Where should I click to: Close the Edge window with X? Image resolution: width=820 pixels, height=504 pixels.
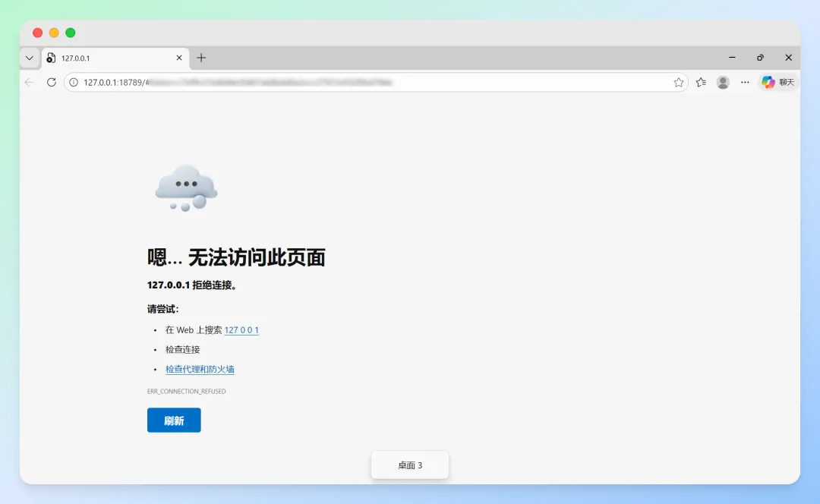(x=789, y=58)
